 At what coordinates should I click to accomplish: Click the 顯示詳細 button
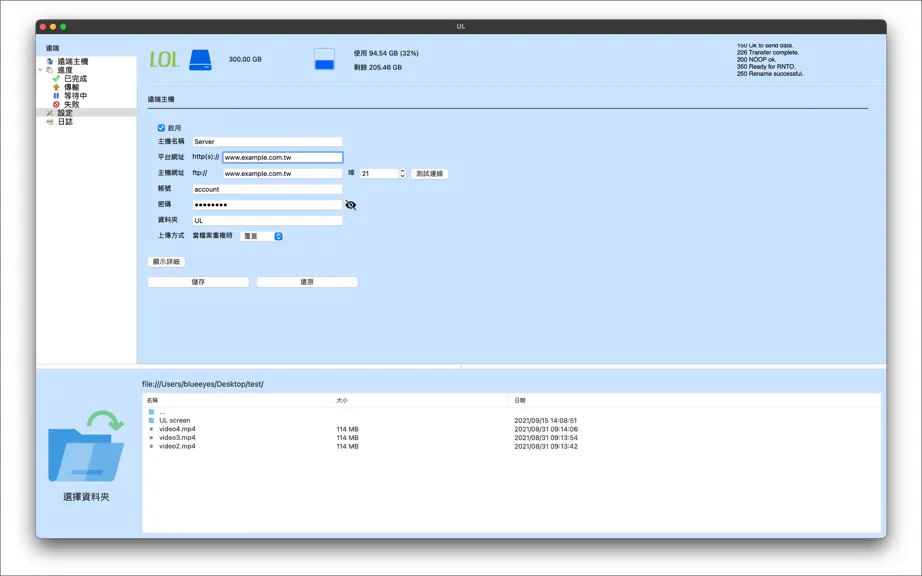click(x=166, y=262)
